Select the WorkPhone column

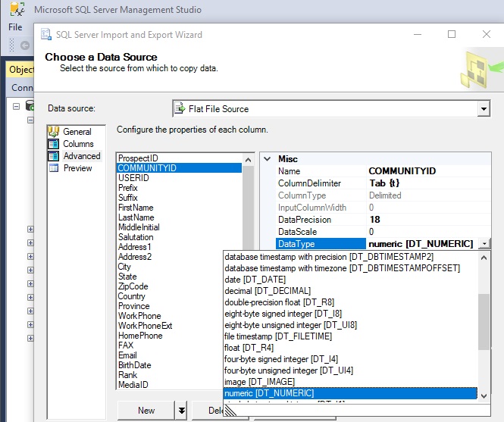pos(139,316)
